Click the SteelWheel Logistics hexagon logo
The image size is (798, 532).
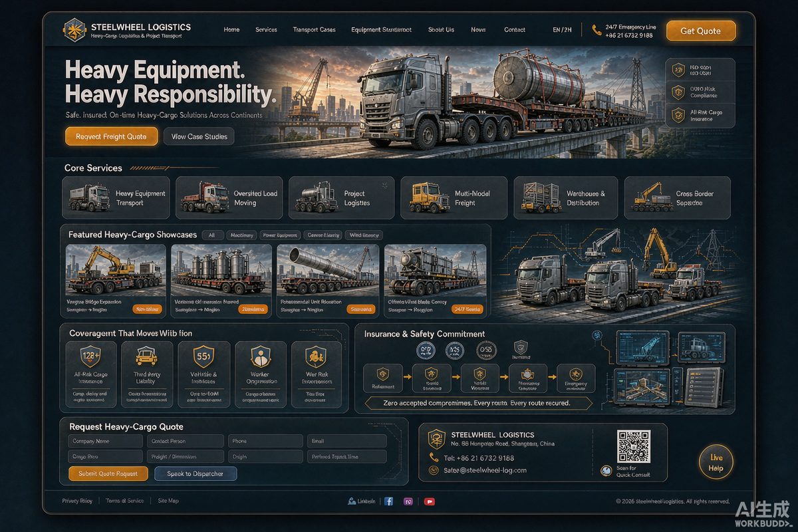pos(74,30)
